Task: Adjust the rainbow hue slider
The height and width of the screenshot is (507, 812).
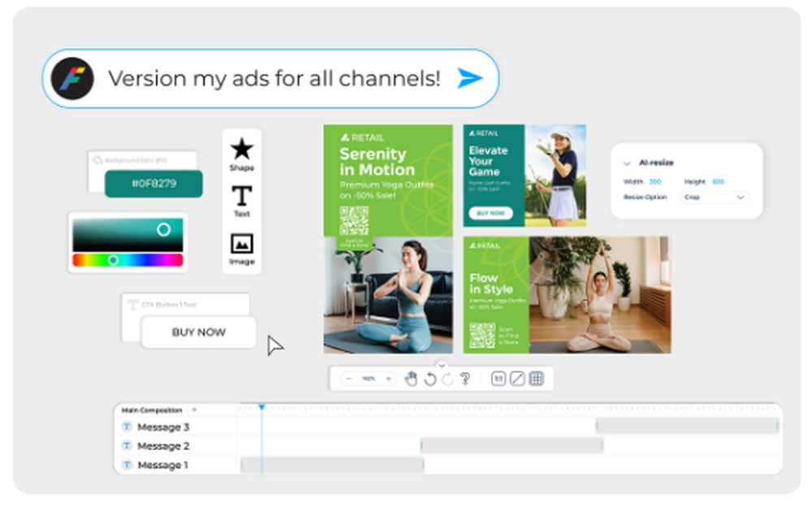Action: 127,260
